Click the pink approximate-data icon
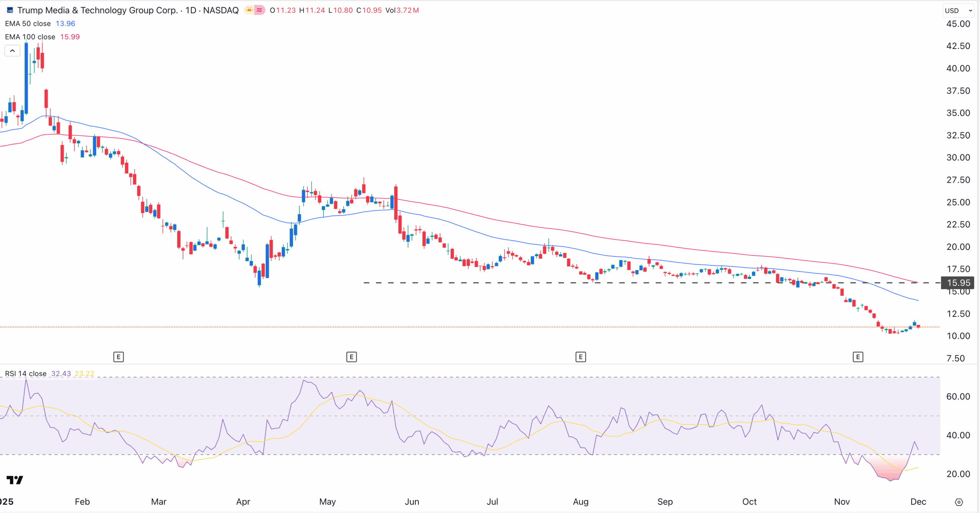Image resolution: width=980 pixels, height=513 pixels. pos(260,10)
